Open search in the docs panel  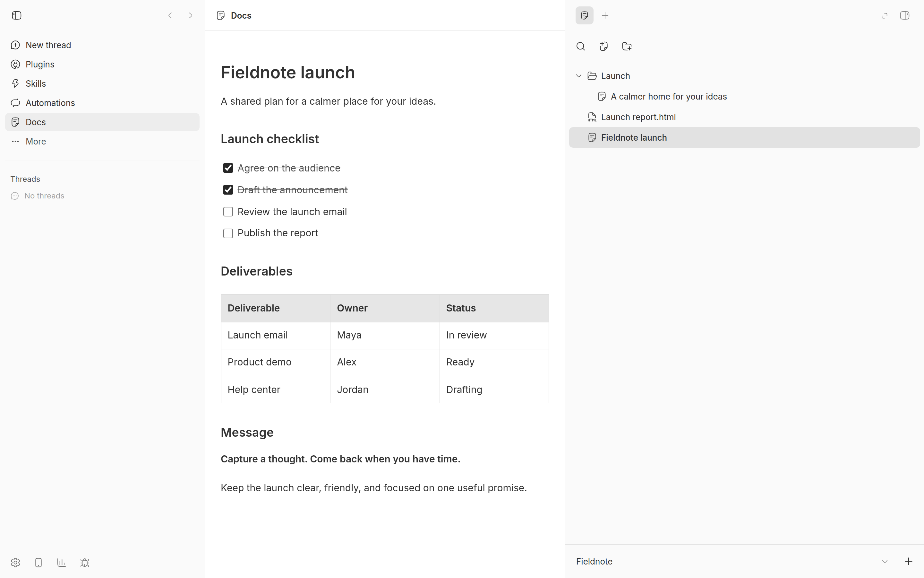581,46
